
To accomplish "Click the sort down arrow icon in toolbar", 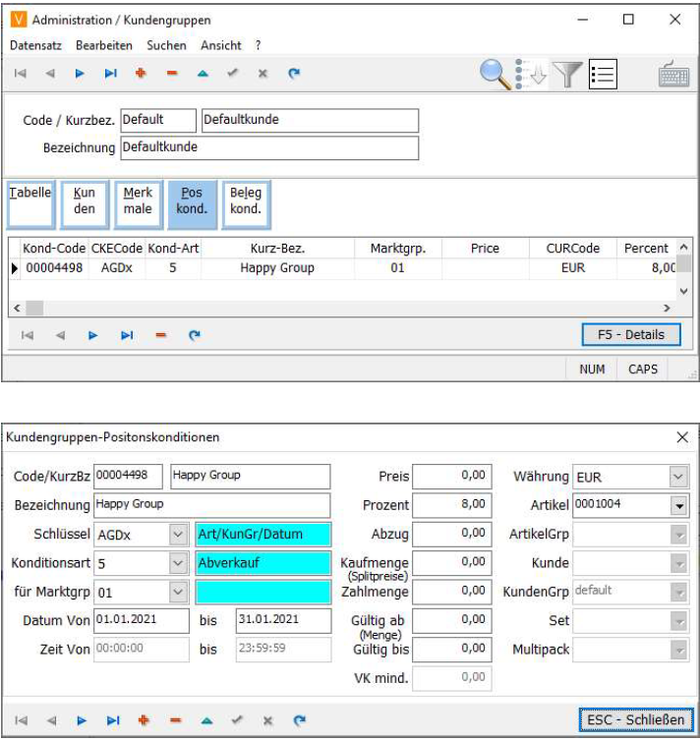I will coord(535,75).
